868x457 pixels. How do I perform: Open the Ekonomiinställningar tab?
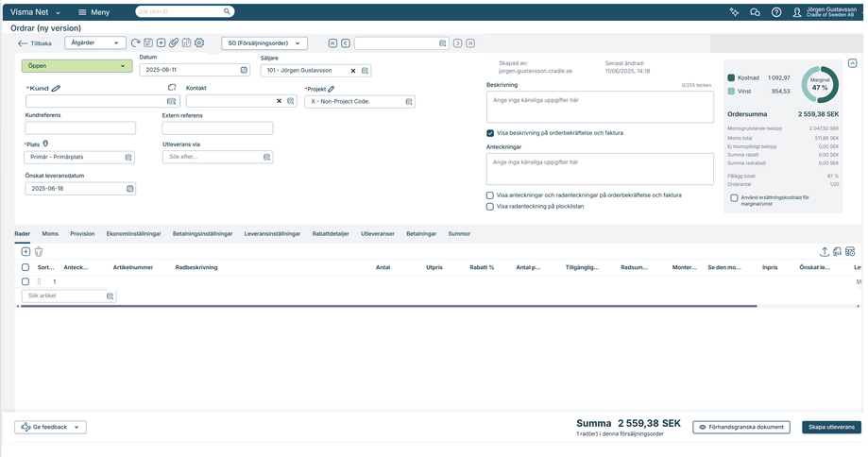(x=133, y=234)
